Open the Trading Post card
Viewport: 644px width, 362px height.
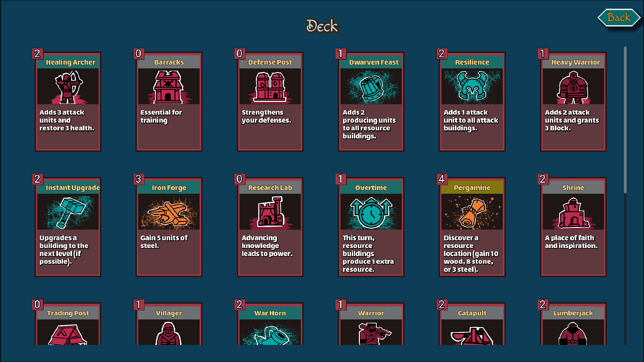[68, 324]
